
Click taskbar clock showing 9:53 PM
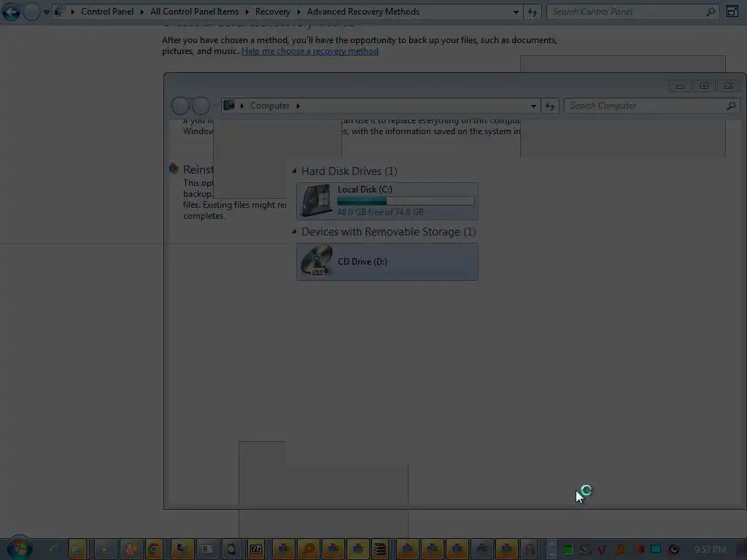[x=711, y=550]
